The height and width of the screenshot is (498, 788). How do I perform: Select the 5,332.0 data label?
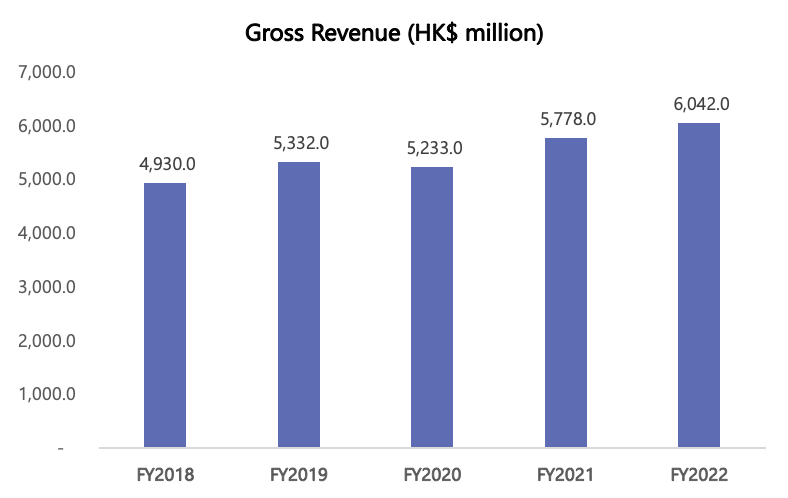(x=301, y=143)
